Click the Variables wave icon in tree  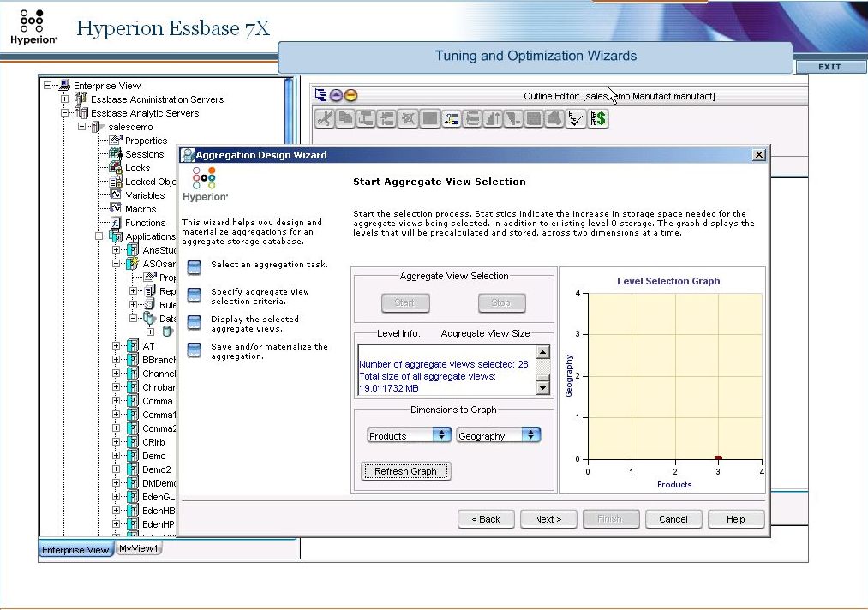(115, 194)
